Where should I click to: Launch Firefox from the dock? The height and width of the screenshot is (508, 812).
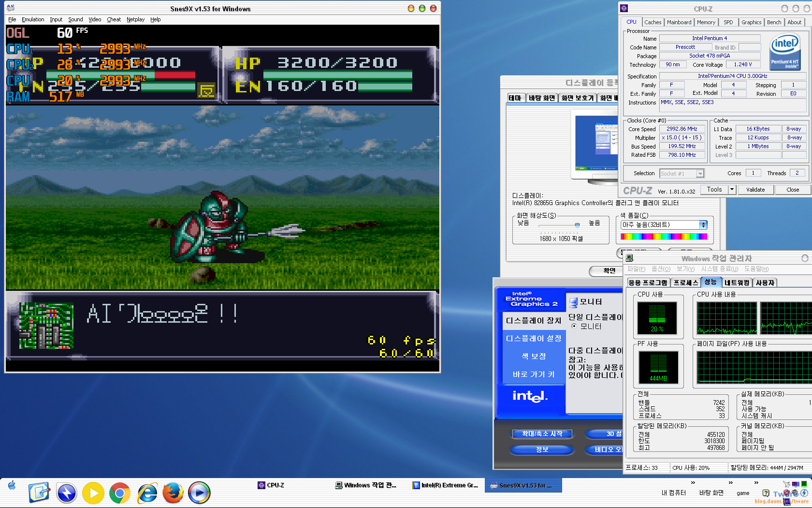pyautogui.click(x=173, y=493)
